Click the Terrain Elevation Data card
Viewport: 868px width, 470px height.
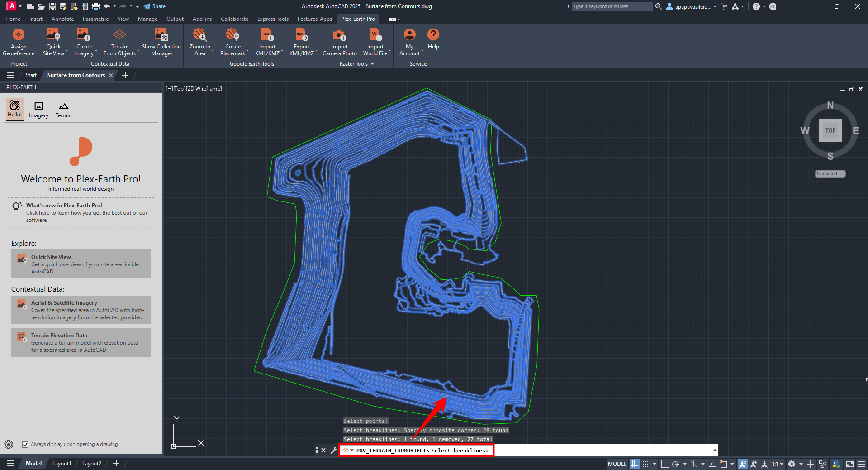coord(81,342)
